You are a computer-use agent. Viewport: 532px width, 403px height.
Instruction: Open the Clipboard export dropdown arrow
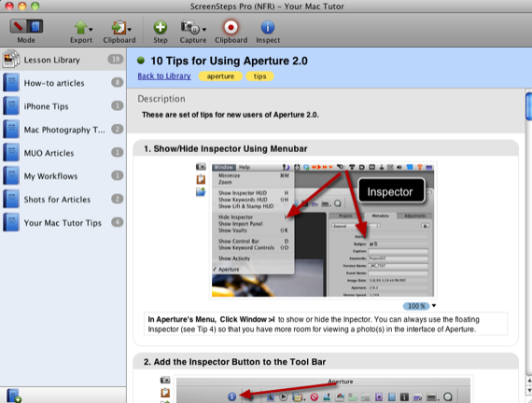click(130, 30)
